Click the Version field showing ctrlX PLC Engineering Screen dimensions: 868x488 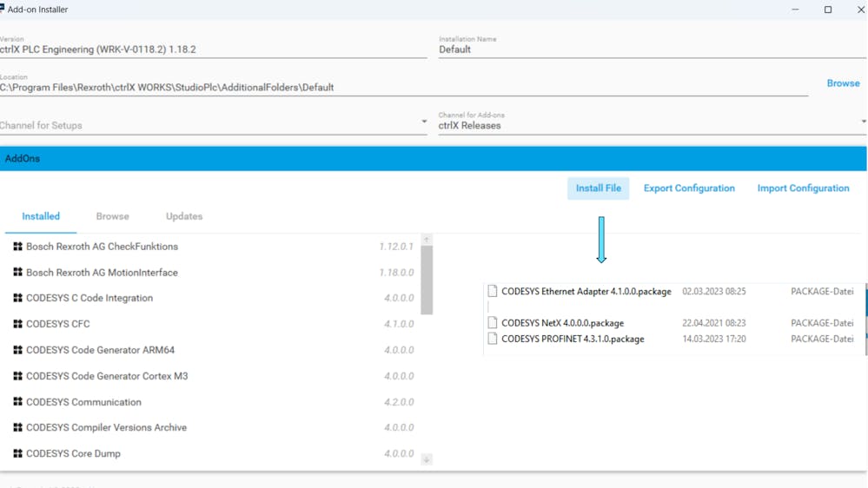tap(213, 49)
